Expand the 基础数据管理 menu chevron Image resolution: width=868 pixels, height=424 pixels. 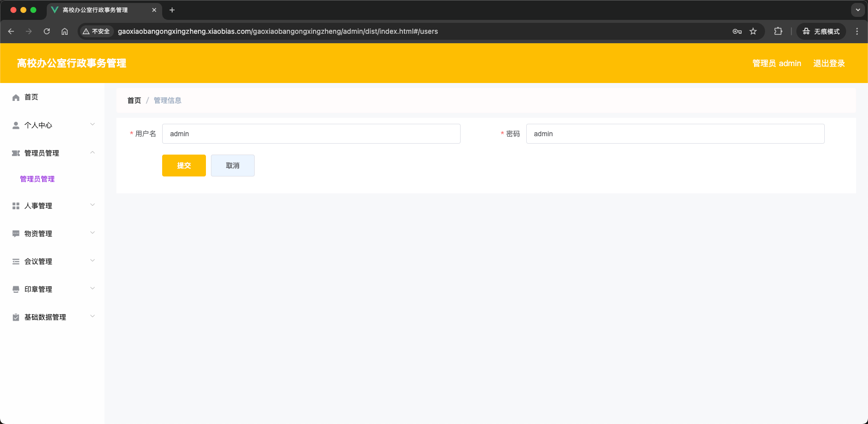(x=93, y=316)
